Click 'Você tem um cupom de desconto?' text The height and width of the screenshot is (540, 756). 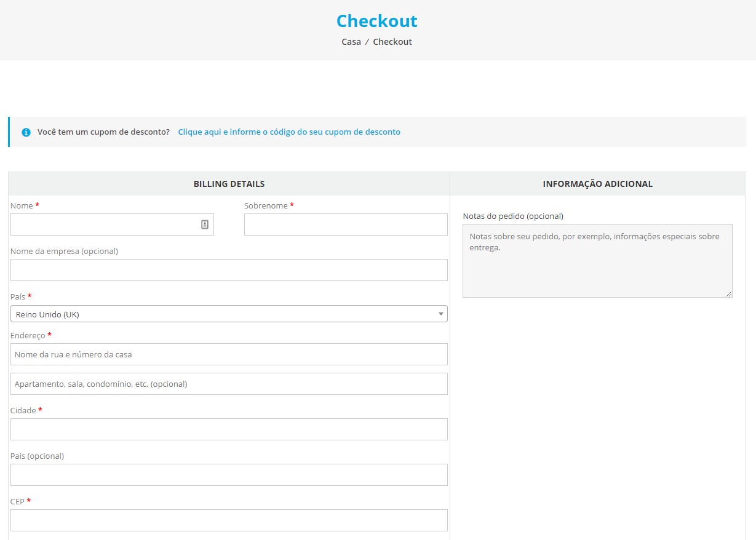[x=103, y=132]
